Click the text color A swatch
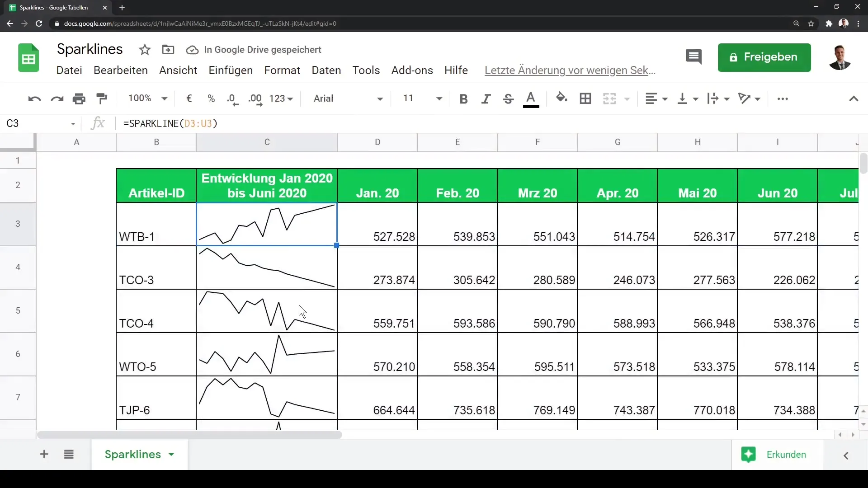This screenshot has width=868, height=488. (531, 99)
